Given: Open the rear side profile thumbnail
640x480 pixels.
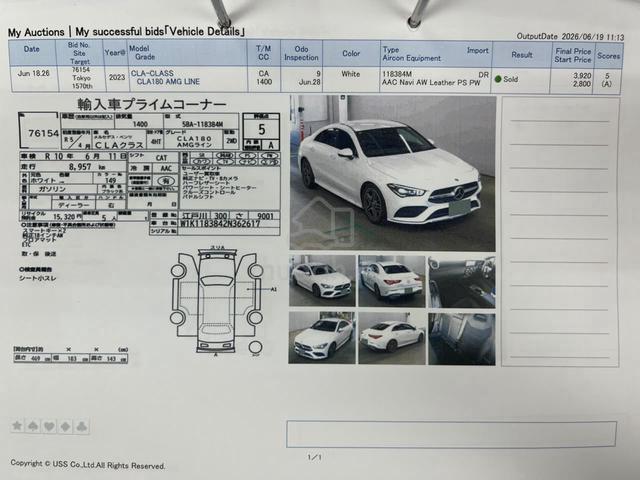Looking at the screenshot, I should click(x=392, y=338).
